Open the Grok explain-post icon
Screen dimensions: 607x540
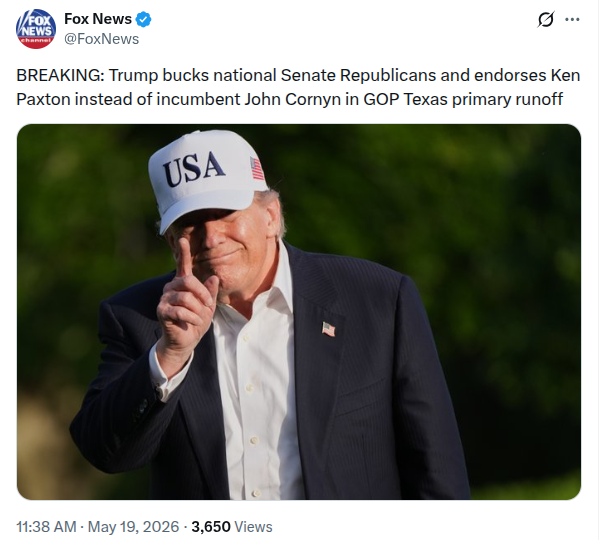(x=545, y=19)
